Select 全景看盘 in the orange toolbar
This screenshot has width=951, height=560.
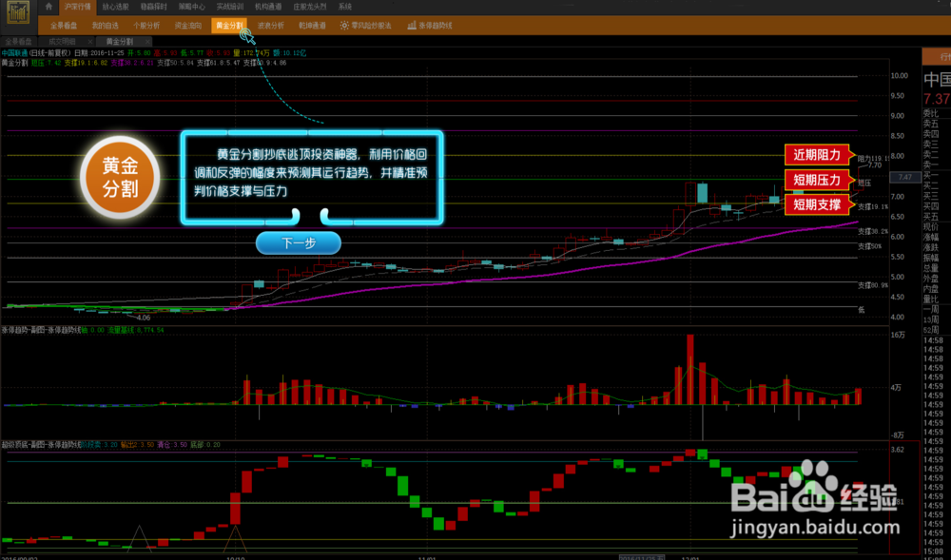64,26
